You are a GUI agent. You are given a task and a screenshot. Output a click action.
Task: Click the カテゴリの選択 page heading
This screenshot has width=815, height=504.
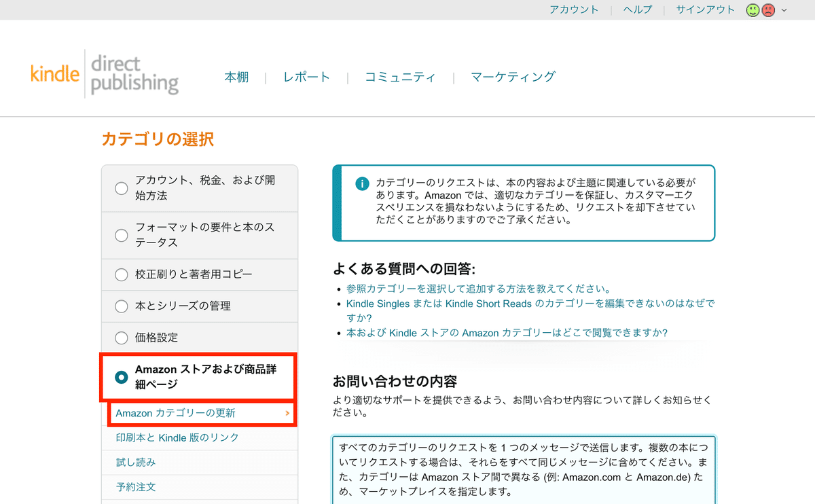(158, 139)
